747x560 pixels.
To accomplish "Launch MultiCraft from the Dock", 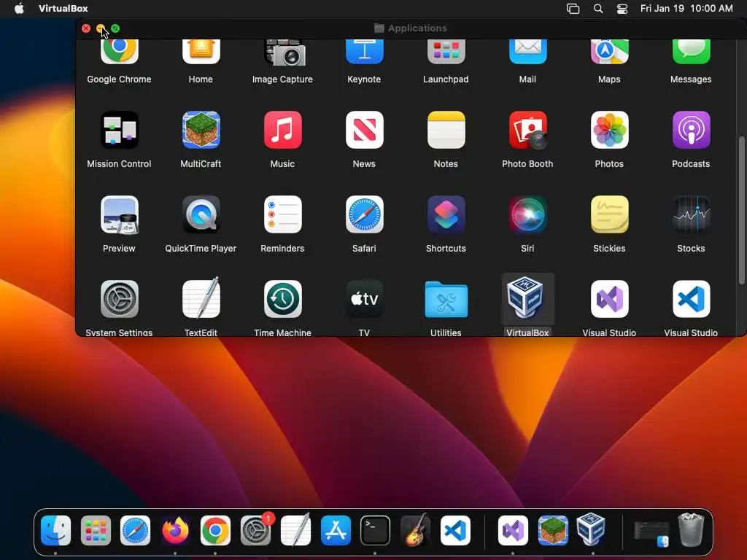I will click(553, 530).
